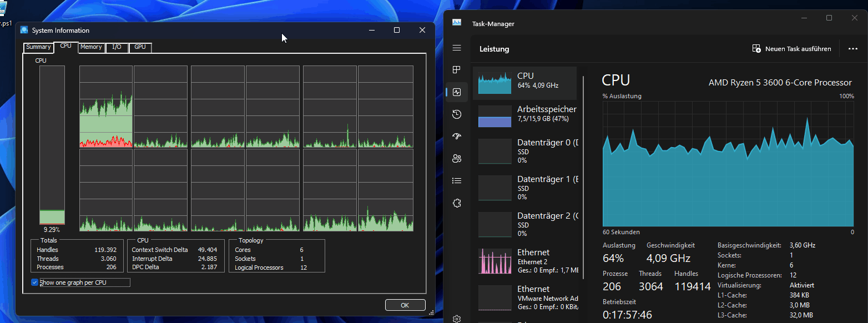Switch to the Summary tab

tap(38, 47)
